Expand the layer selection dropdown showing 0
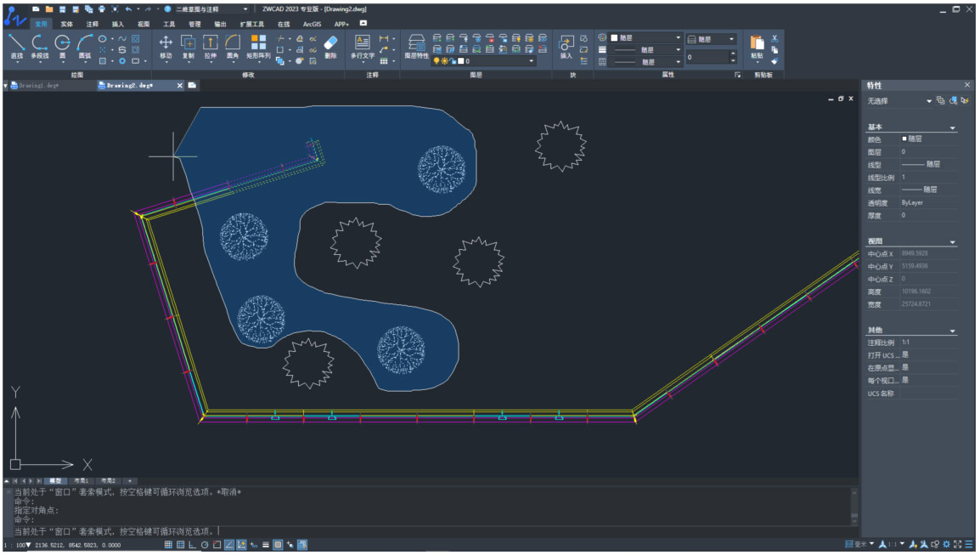The height and width of the screenshot is (555, 980). tap(532, 61)
